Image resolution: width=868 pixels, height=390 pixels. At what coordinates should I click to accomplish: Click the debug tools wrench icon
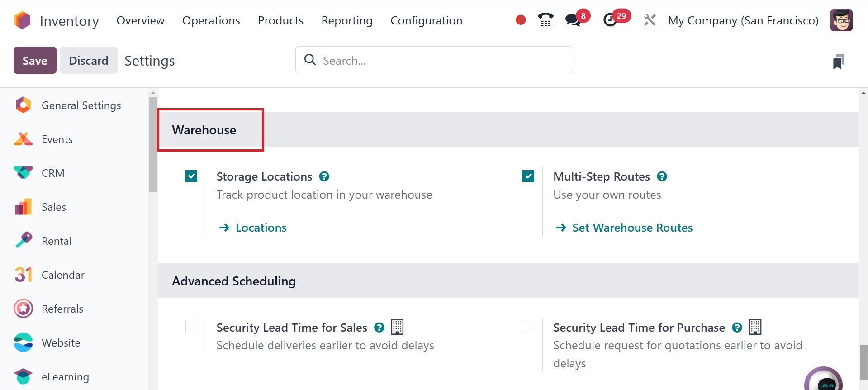click(x=650, y=20)
